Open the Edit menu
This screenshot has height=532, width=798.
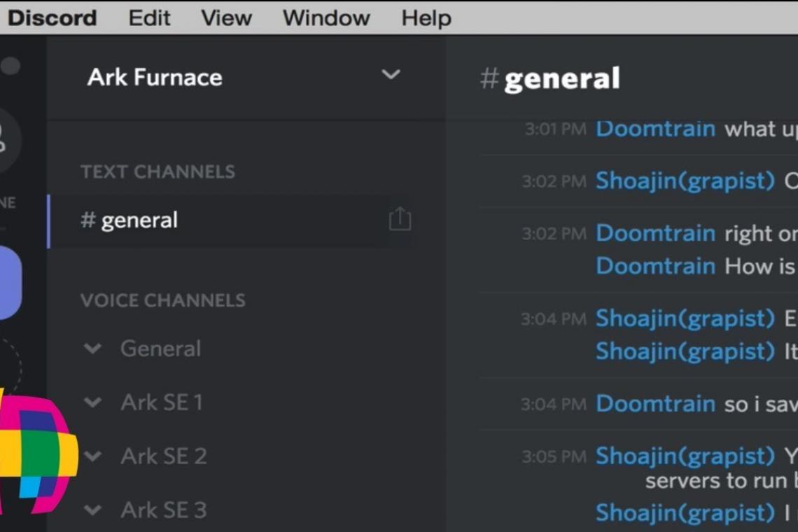pyautogui.click(x=149, y=17)
